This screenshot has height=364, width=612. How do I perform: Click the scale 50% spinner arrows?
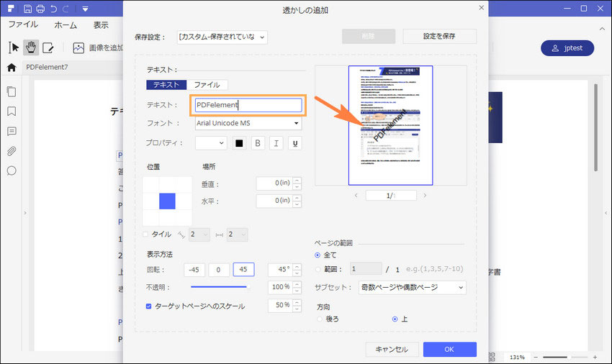[297, 305]
